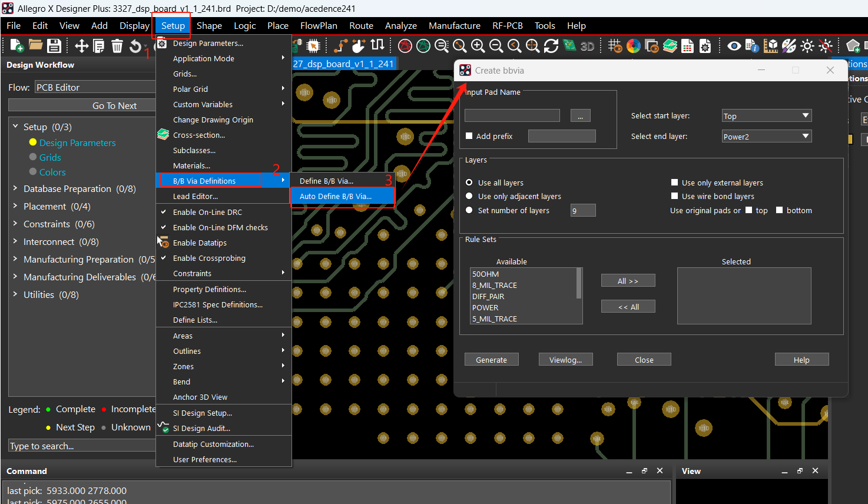Click the Zoom In magnifier icon
Viewport: 868px width, 504px height.
(x=478, y=46)
